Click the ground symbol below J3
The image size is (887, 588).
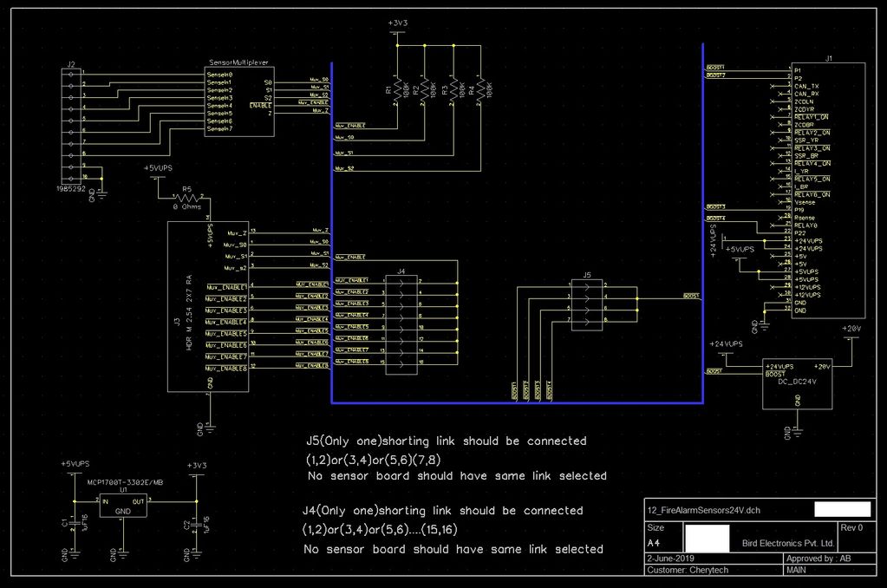point(209,428)
